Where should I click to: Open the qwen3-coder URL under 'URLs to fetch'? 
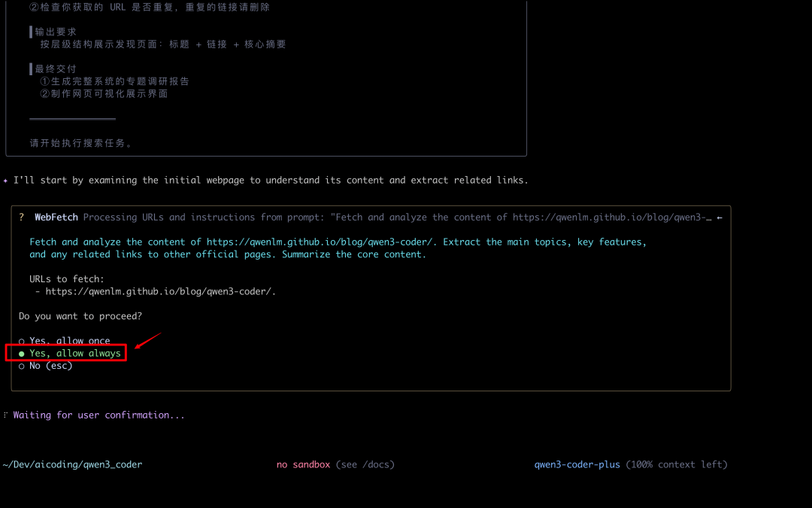160,291
